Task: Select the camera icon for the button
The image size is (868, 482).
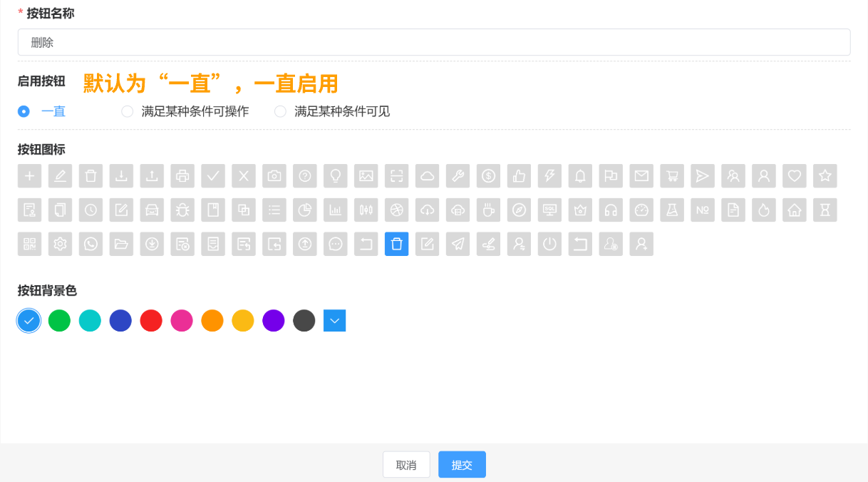Action: pyautogui.click(x=274, y=175)
